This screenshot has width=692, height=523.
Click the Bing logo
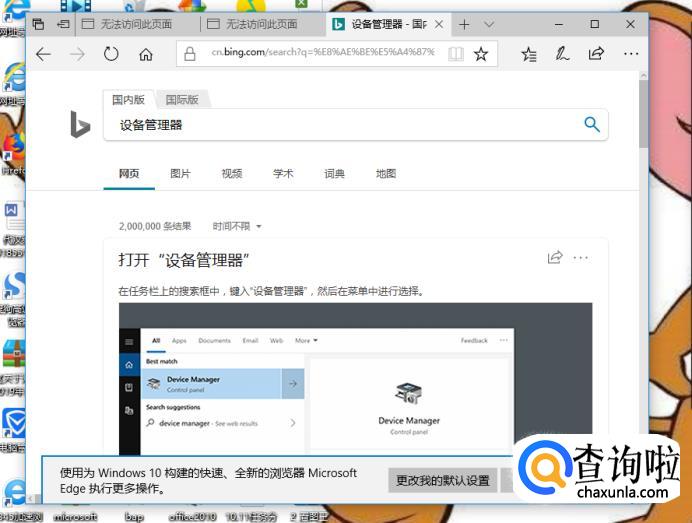coord(80,124)
